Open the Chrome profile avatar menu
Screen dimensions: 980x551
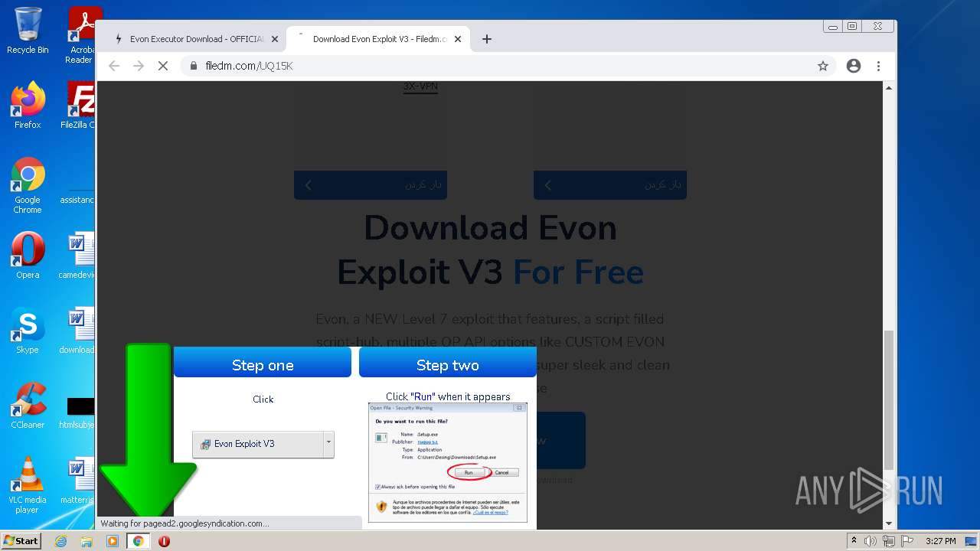(854, 66)
